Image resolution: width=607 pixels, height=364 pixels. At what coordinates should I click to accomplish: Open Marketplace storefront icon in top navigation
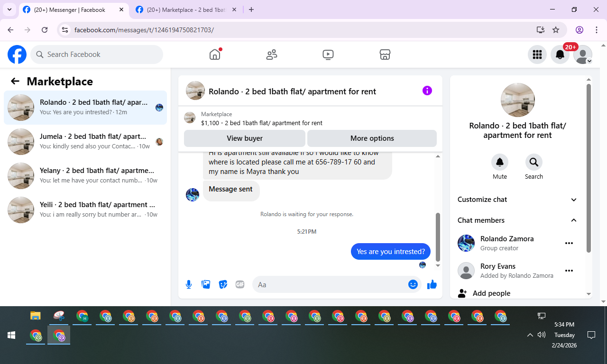click(385, 55)
